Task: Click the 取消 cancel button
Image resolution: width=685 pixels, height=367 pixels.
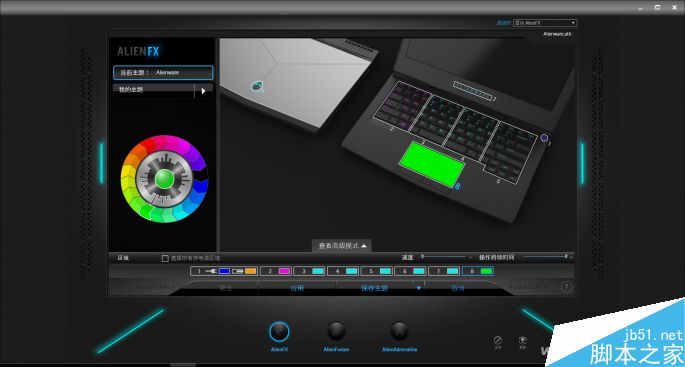Action: 457,288
